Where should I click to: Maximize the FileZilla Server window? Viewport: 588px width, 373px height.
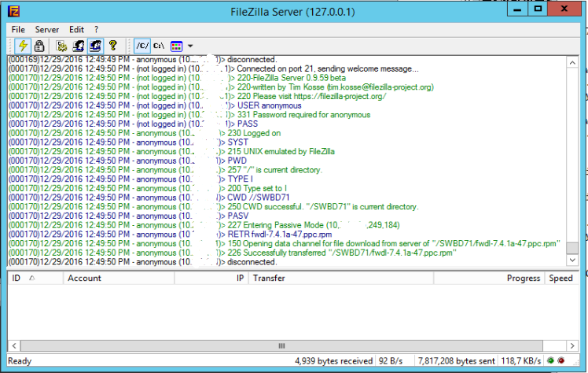[x=538, y=9]
